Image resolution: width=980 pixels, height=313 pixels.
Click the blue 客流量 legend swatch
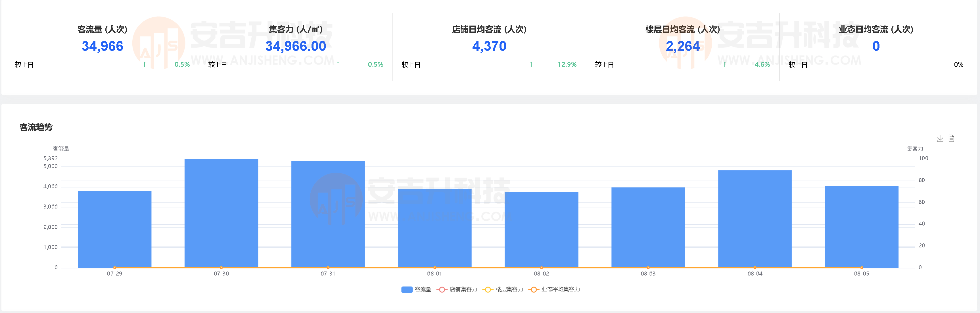coord(408,289)
